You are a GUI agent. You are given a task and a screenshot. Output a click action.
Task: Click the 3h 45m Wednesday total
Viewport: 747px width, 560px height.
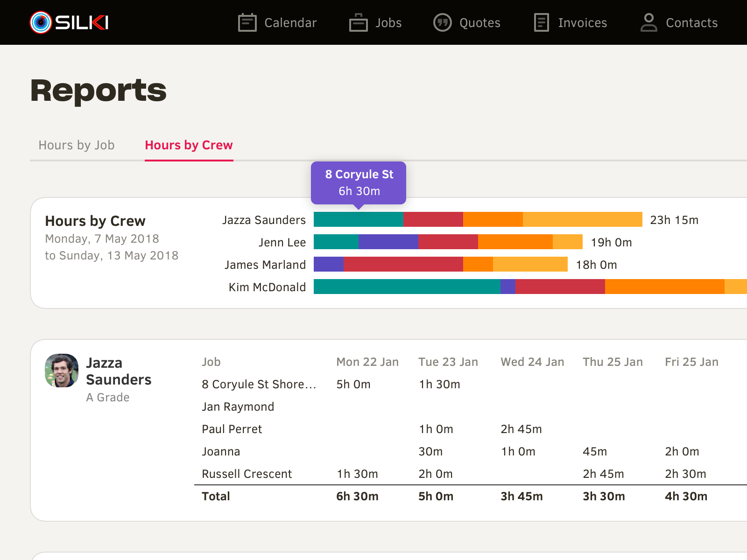(x=521, y=496)
